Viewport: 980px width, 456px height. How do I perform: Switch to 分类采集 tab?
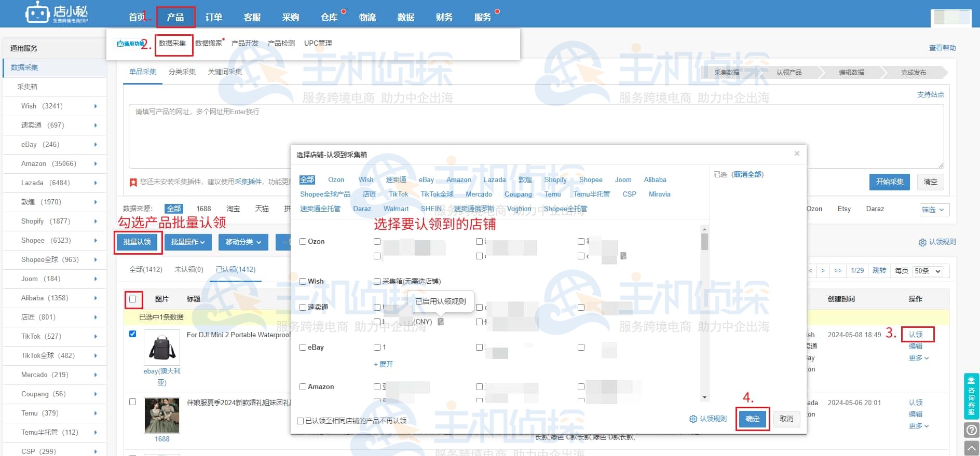(x=182, y=72)
